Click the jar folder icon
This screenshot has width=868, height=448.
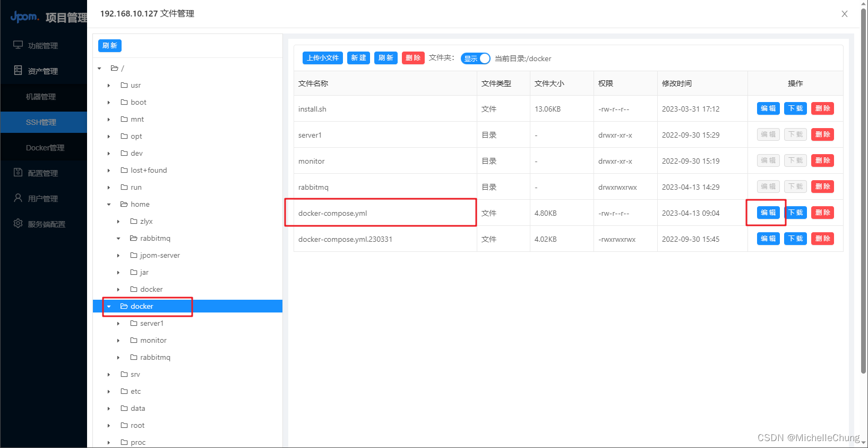tap(134, 272)
